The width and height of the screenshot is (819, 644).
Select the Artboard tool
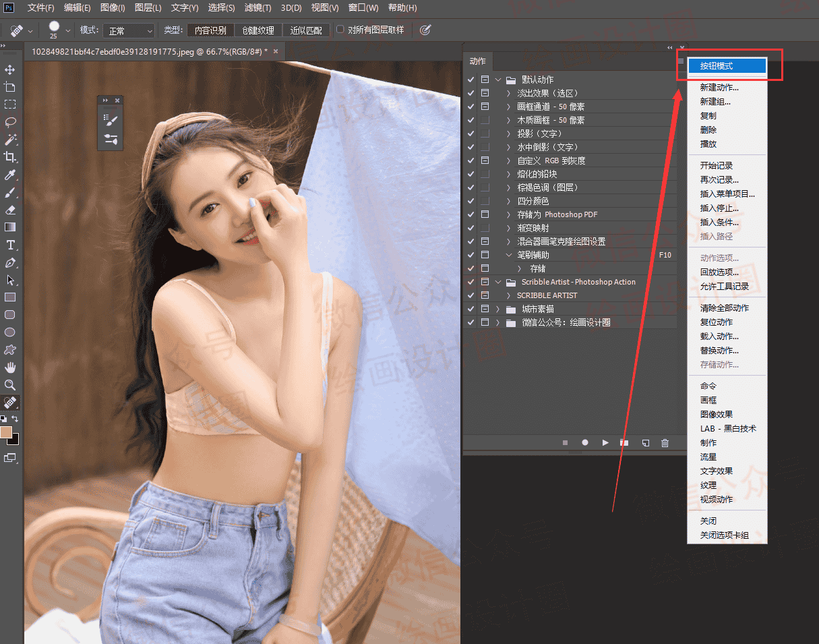click(x=10, y=87)
